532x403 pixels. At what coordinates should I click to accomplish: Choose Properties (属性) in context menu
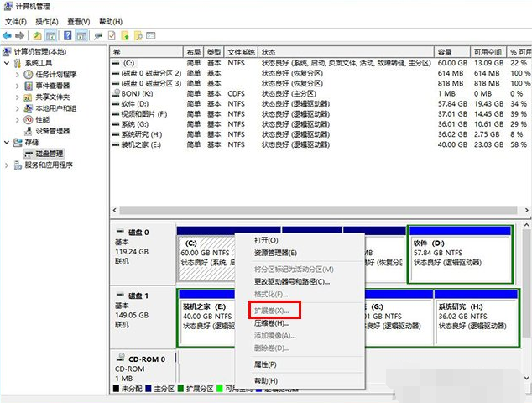265,364
